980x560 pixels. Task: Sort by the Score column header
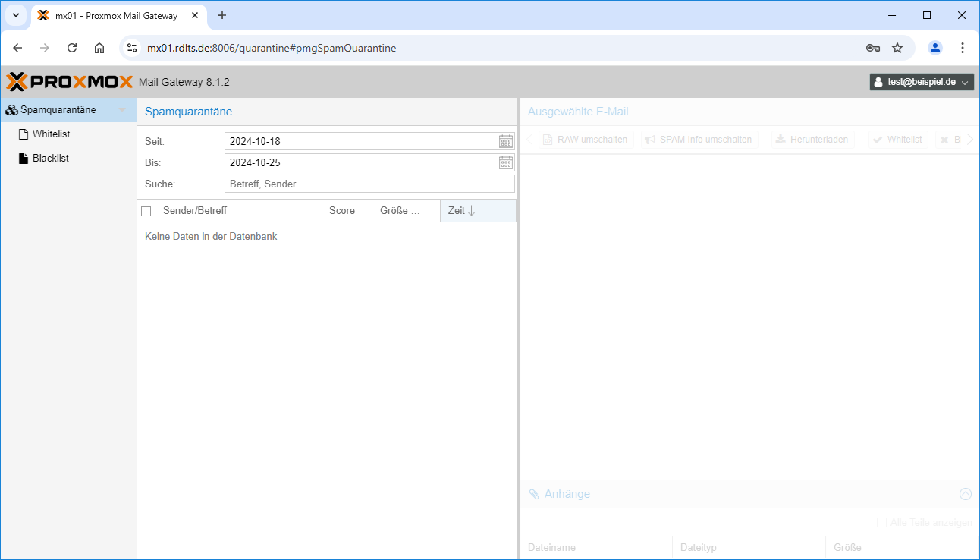tap(342, 211)
